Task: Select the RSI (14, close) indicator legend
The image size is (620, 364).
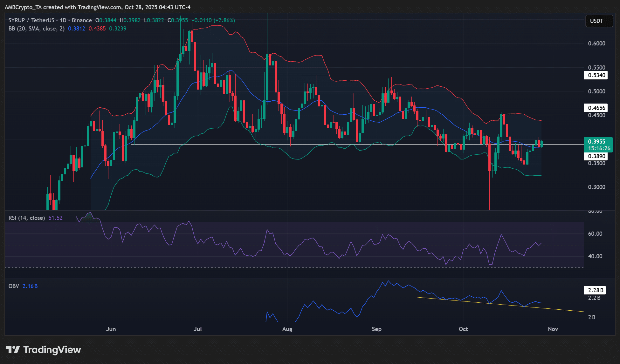Action: tap(27, 218)
